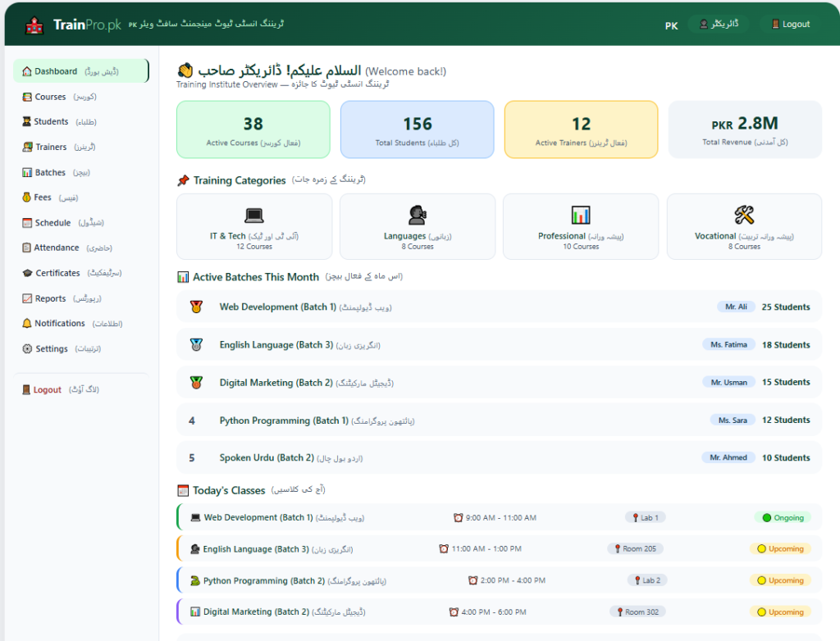
Task: Select Batches in the sidebar
Action: (x=81, y=172)
